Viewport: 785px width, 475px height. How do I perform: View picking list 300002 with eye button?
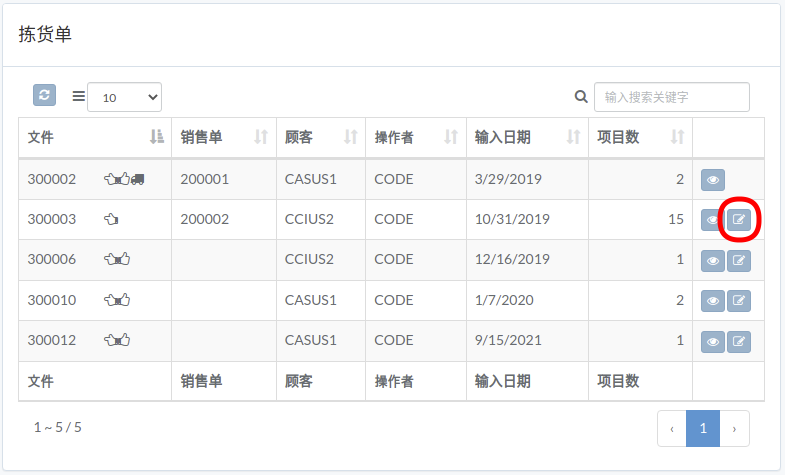pos(713,180)
